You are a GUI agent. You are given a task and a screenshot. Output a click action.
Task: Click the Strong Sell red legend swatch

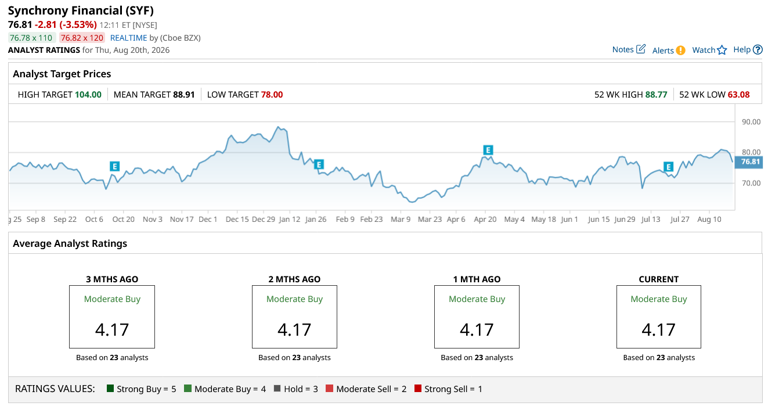click(x=417, y=388)
